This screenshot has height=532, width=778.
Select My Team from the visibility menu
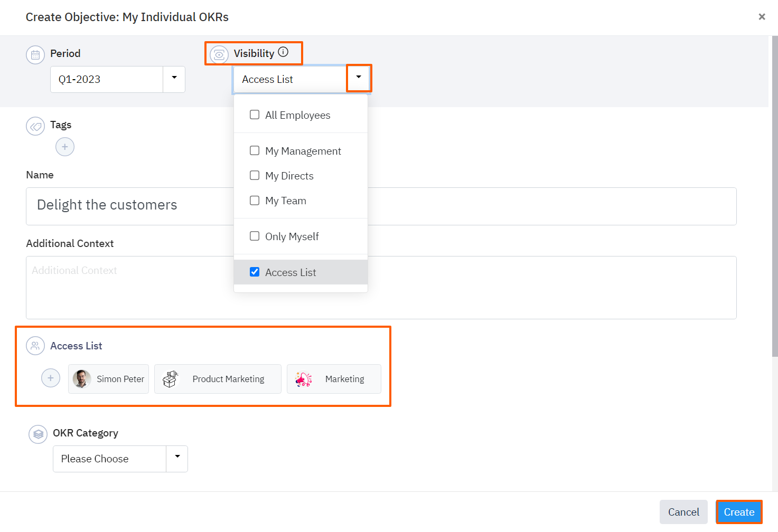(285, 201)
